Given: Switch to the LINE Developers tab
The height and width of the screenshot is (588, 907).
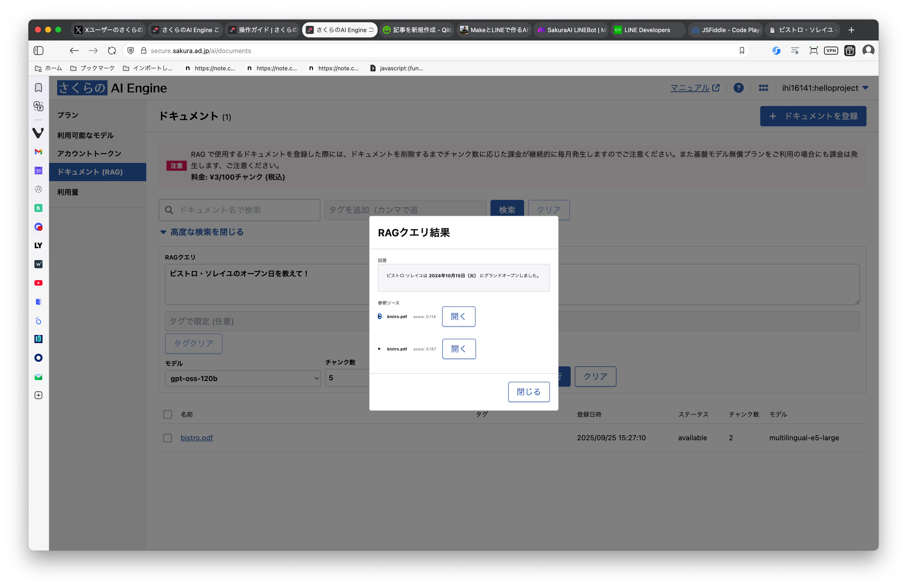Looking at the screenshot, I should click(648, 30).
